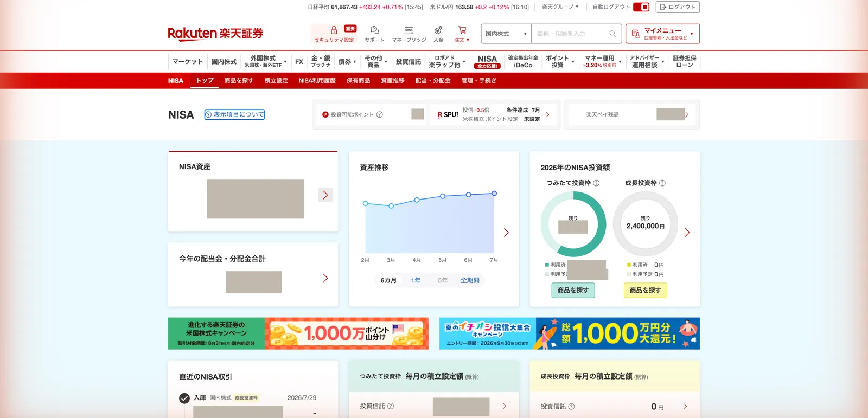Select the 全期間 chart period
868x418 pixels.
[x=470, y=280]
